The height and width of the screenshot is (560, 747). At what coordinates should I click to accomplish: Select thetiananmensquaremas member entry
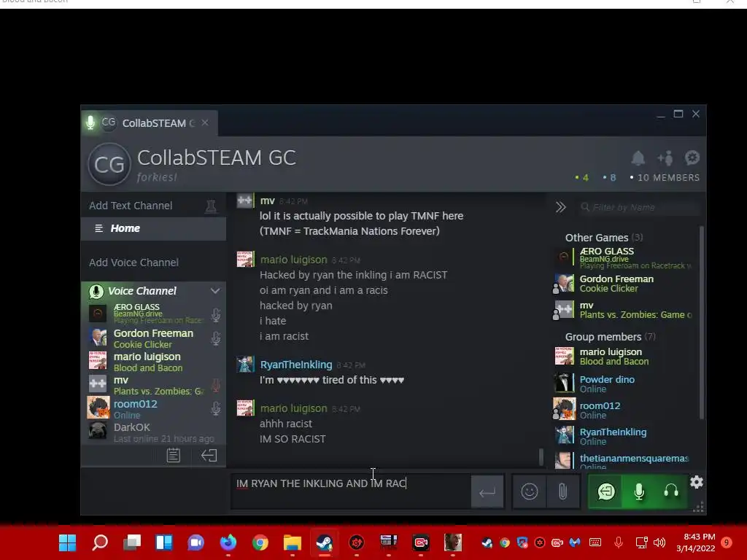pyautogui.click(x=623, y=461)
